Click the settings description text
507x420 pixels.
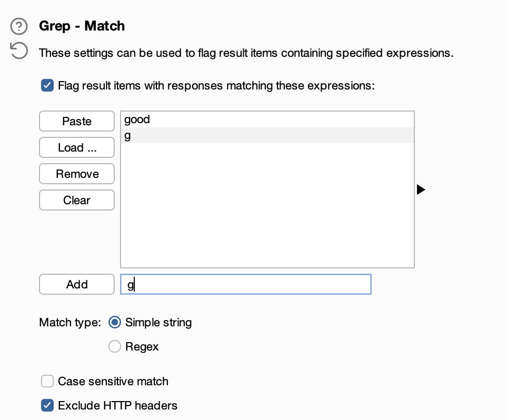tap(246, 53)
